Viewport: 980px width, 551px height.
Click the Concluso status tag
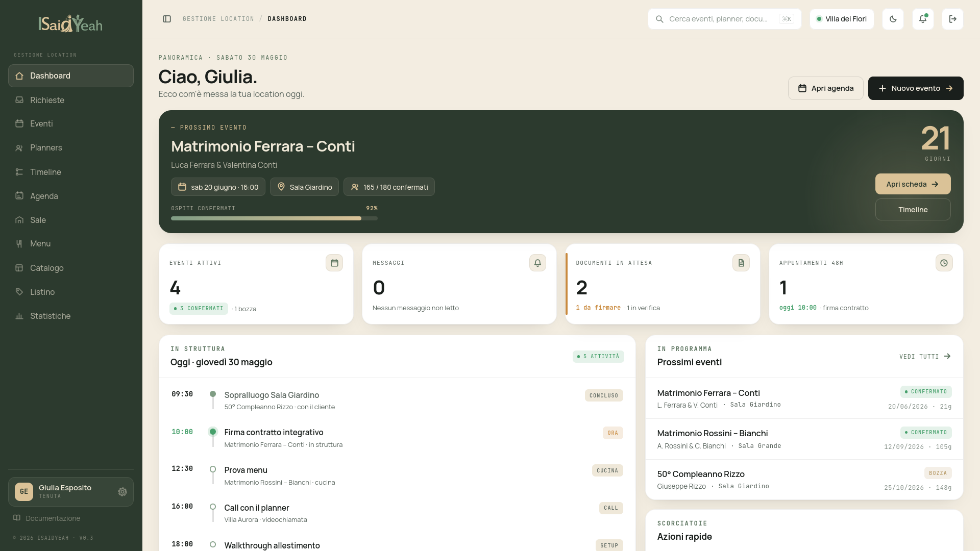[604, 395]
